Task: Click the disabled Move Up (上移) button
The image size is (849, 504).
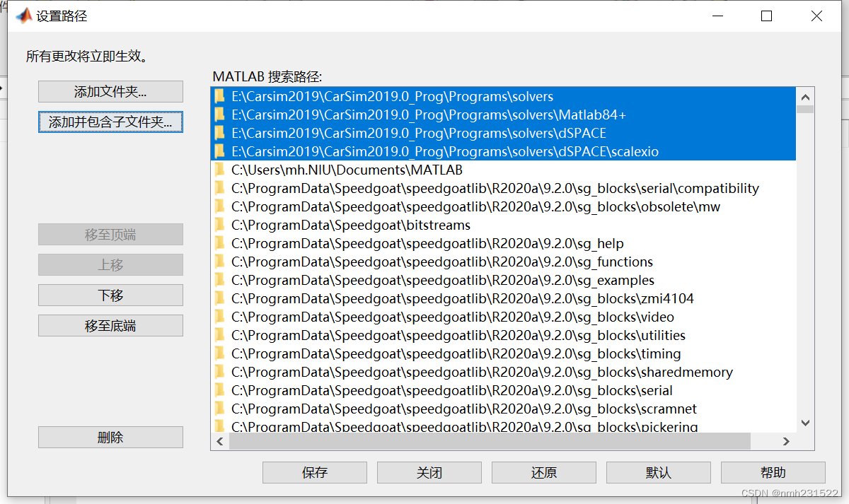Action: 110,265
